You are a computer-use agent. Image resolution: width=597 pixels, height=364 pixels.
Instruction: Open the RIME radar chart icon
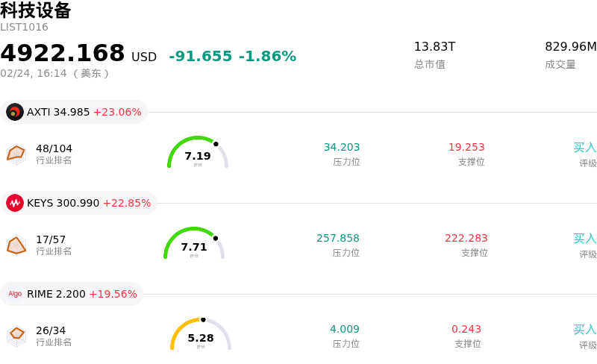click(16, 336)
